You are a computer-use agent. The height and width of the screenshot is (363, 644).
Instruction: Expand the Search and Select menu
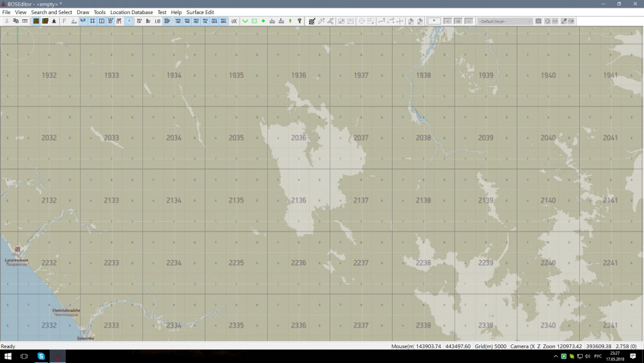pos(52,12)
